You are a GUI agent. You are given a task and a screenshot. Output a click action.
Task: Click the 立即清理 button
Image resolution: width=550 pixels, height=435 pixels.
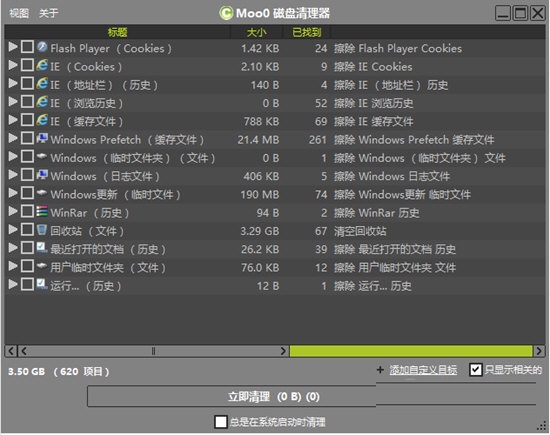[232, 396]
